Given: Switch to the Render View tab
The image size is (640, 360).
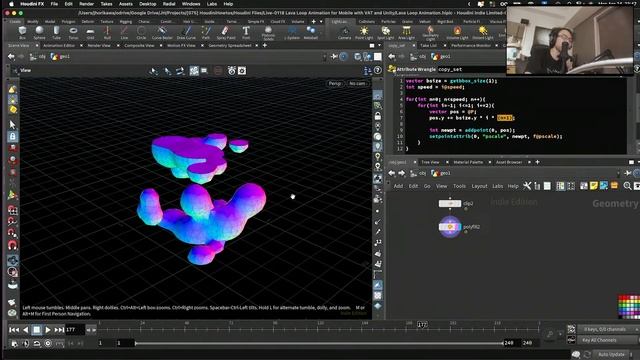Looking at the screenshot, I should coord(99,46).
